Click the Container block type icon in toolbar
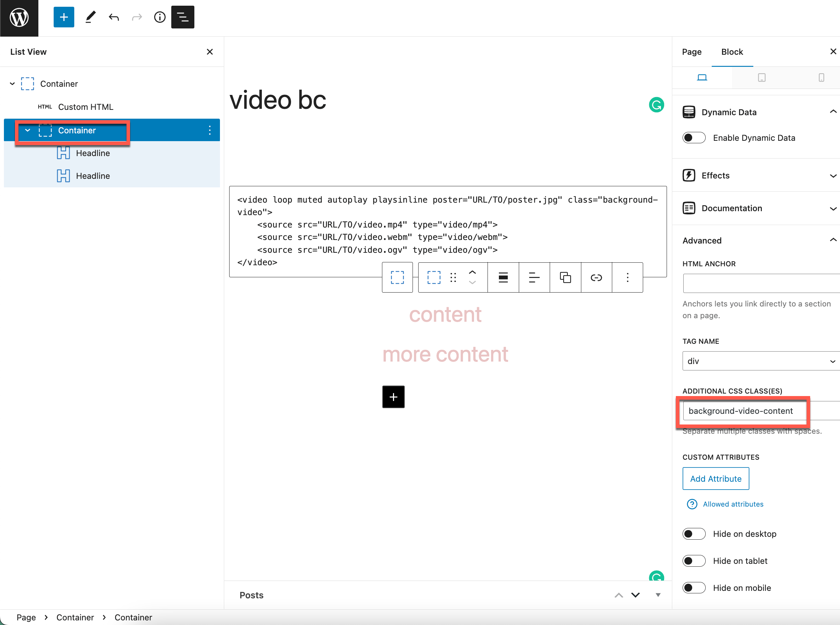Viewport: 840px width, 625px height. point(434,277)
